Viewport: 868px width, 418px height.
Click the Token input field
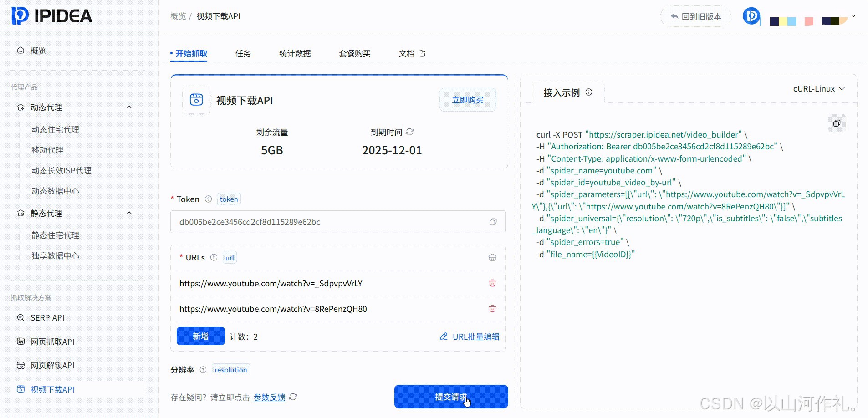coord(338,222)
